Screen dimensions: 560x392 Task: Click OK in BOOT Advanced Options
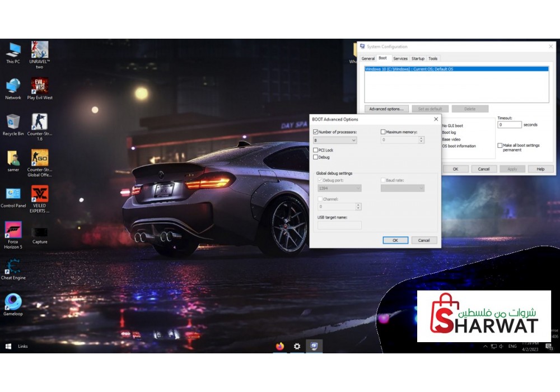(395, 240)
